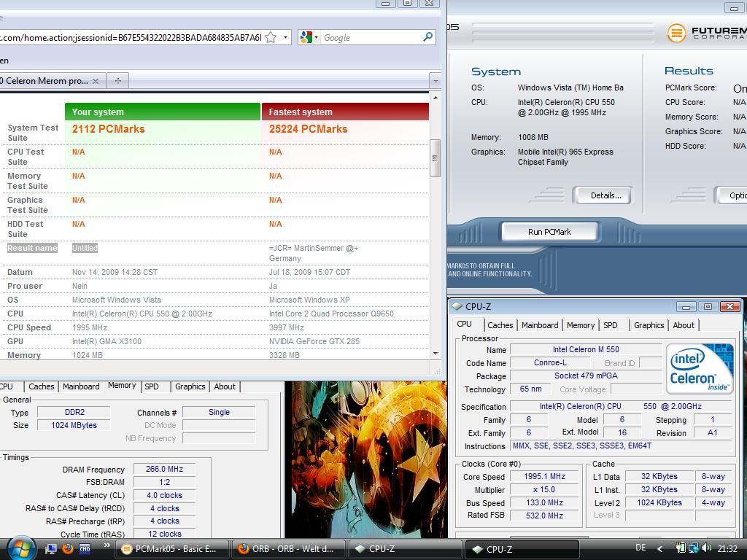Expand quick launch overflow chevron
The width and height of the screenshot is (747, 560).
pyautogui.click(x=107, y=545)
